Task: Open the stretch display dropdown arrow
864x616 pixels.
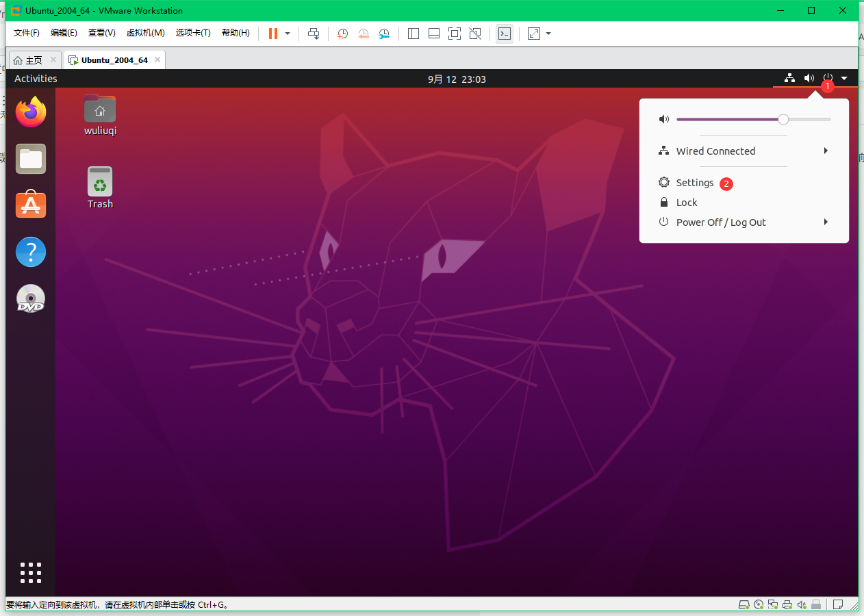Action: [x=548, y=34]
